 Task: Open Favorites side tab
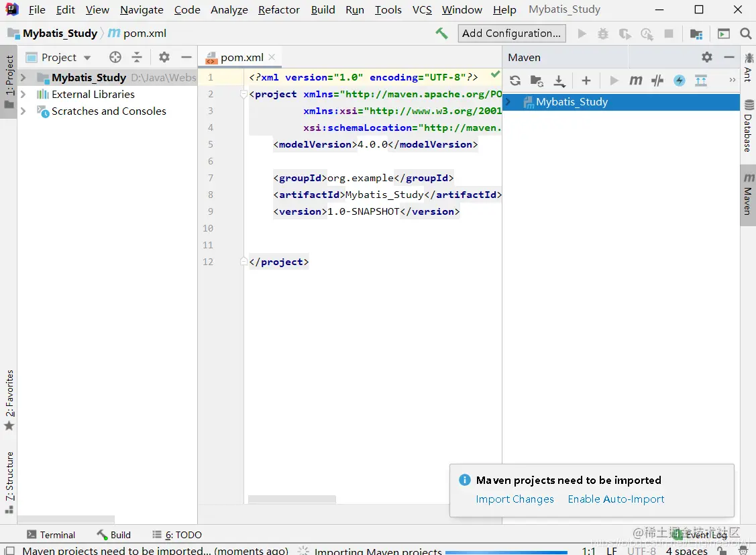[9, 399]
